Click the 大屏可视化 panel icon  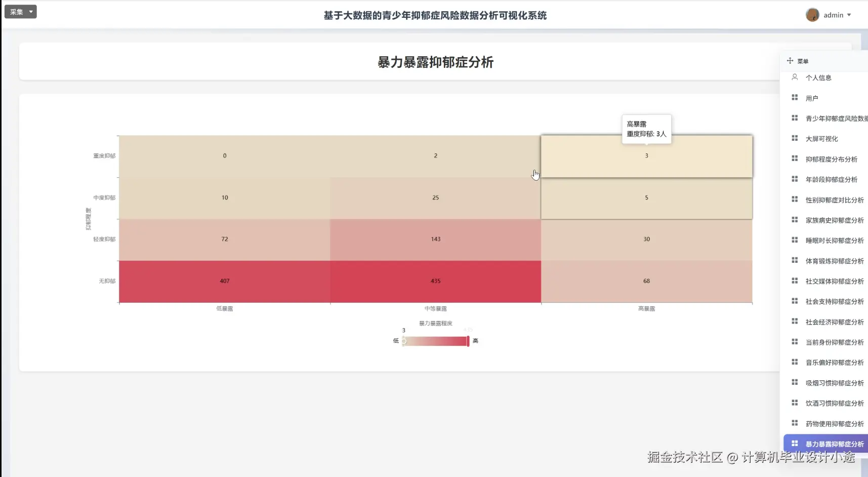click(x=796, y=138)
